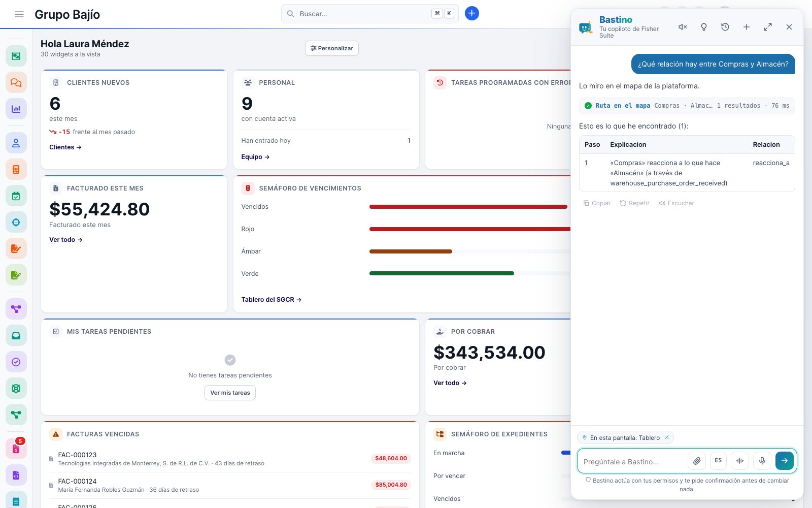The width and height of the screenshot is (812, 508).
Task: Click the 'Pregúntale a Bastino' input field
Action: (631, 461)
